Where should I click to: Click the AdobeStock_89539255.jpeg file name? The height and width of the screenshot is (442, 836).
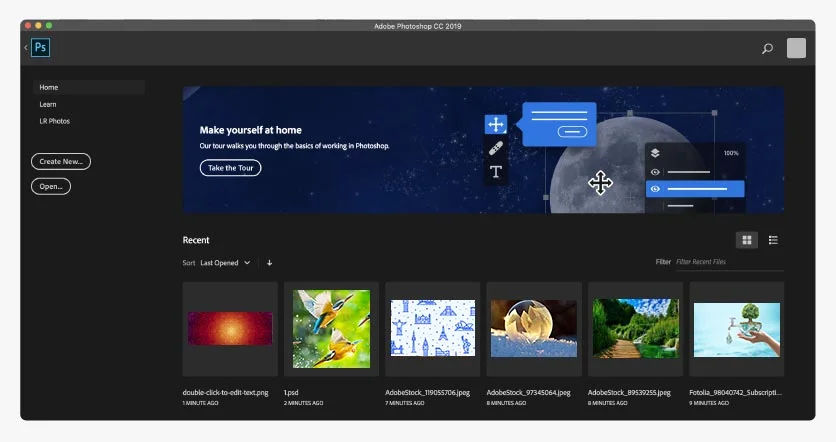point(629,392)
